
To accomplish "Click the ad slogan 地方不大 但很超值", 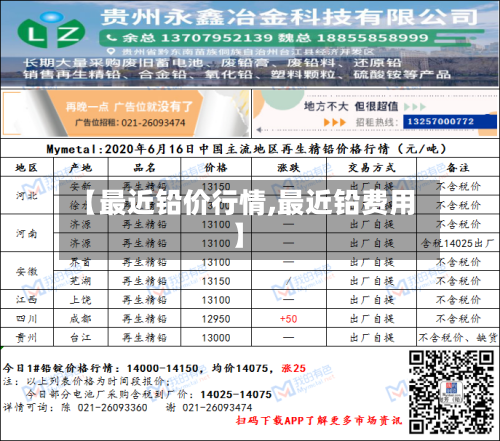I will [x=351, y=107].
